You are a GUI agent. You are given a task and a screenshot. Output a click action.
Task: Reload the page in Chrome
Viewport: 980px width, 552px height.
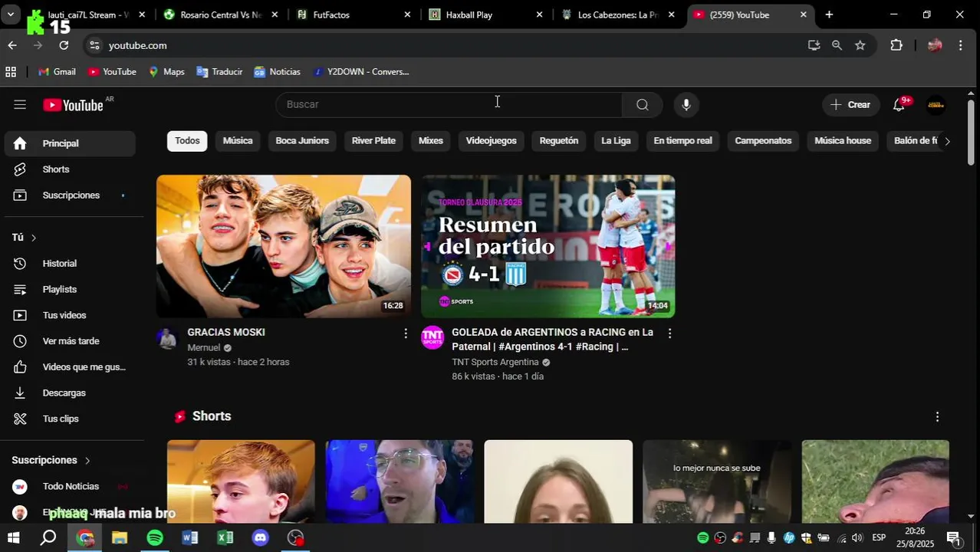64,45
